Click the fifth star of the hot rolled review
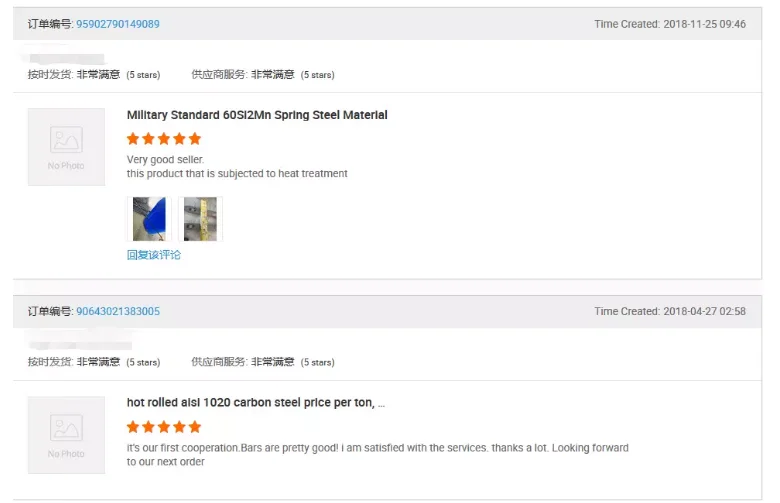The image size is (780, 503). [195, 427]
